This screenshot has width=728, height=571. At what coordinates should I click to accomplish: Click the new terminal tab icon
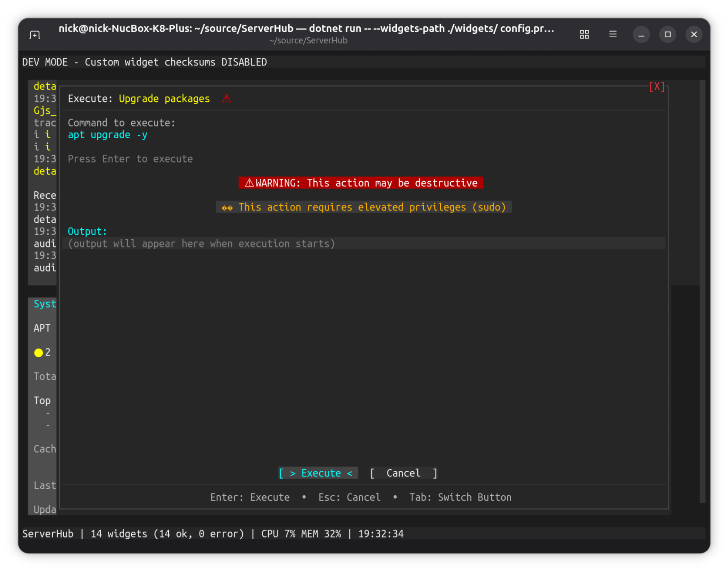pyautogui.click(x=35, y=34)
